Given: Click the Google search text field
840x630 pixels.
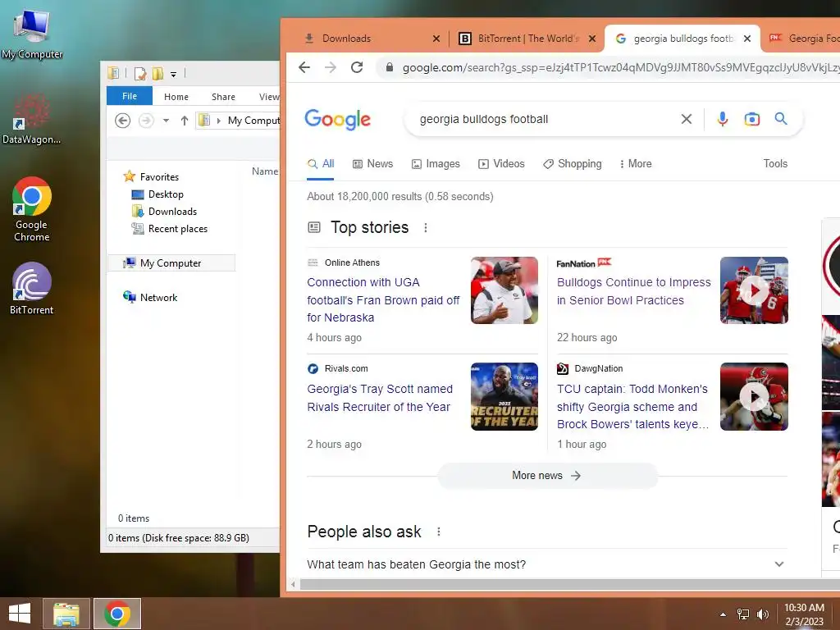Looking at the screenshot, I should point(544,119).
